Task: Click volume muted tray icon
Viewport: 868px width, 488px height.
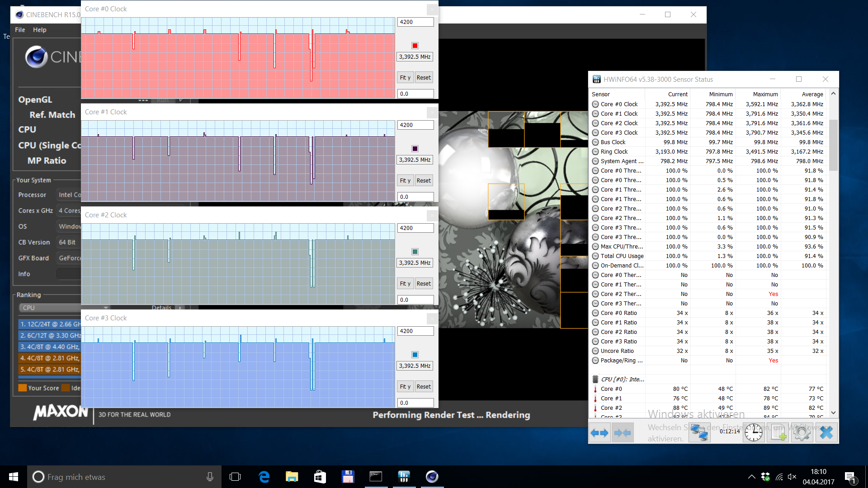Action: [x=792, y=477]
